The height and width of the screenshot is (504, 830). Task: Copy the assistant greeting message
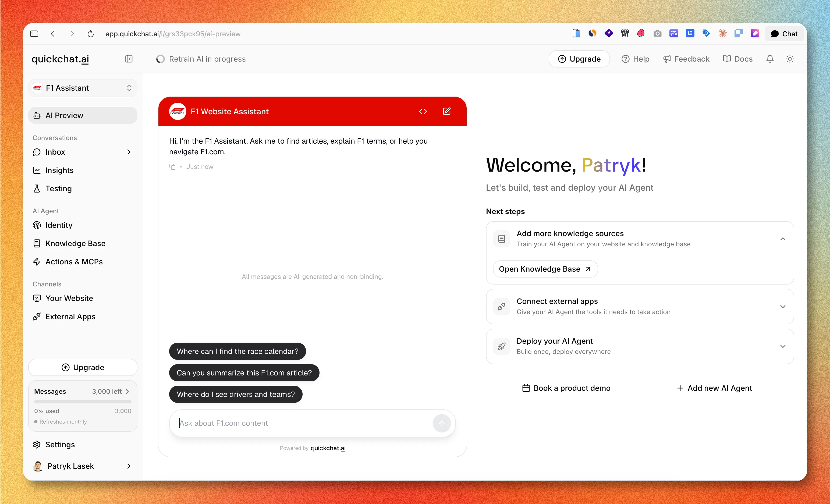click(172, 167)
